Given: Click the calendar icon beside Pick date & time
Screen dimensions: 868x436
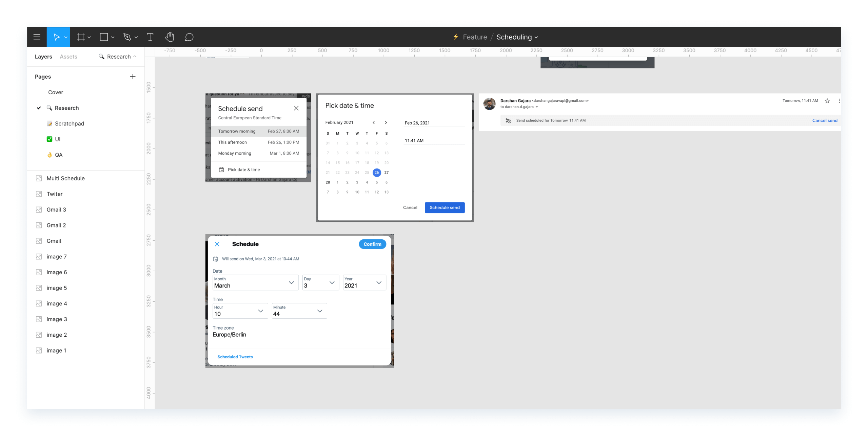Looking at the screenshot, I should pyautogui.click(x=221, y=170).
